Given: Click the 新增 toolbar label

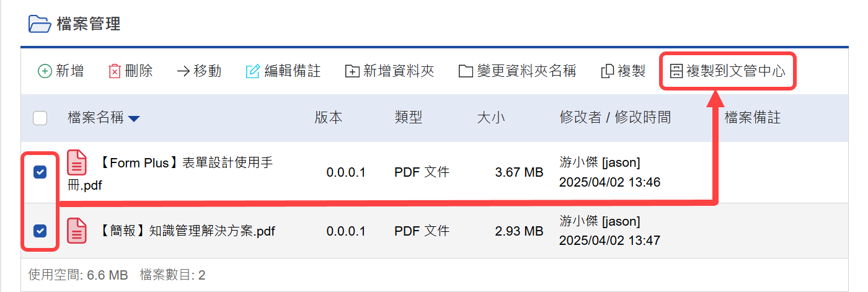Looking at the screenshot, I should click(70, 71).
